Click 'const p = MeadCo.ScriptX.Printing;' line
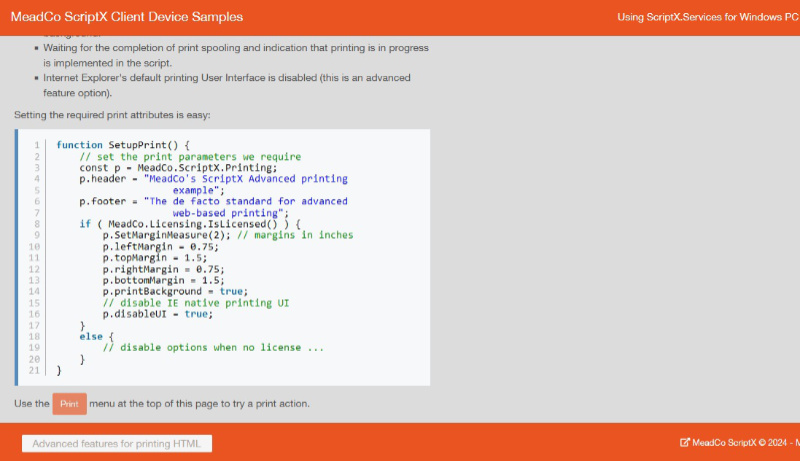The height and width of the screenshot is (461, 800). pyautogui.click(x=178, y=168)
